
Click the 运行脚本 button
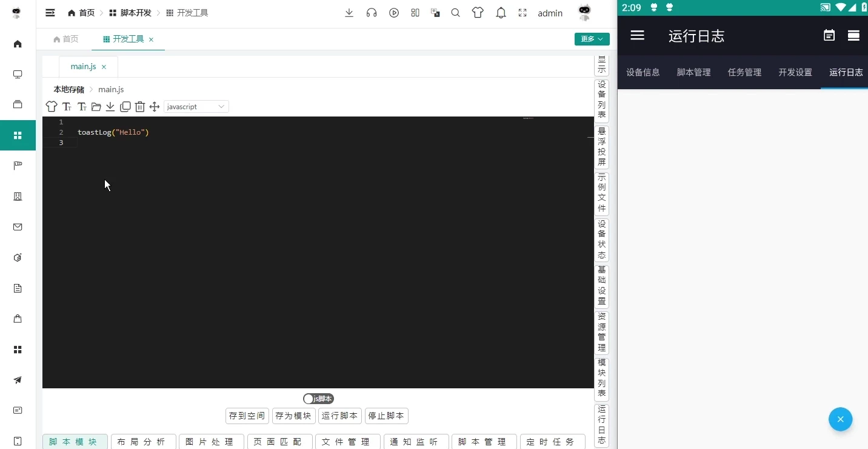[339, 416]
